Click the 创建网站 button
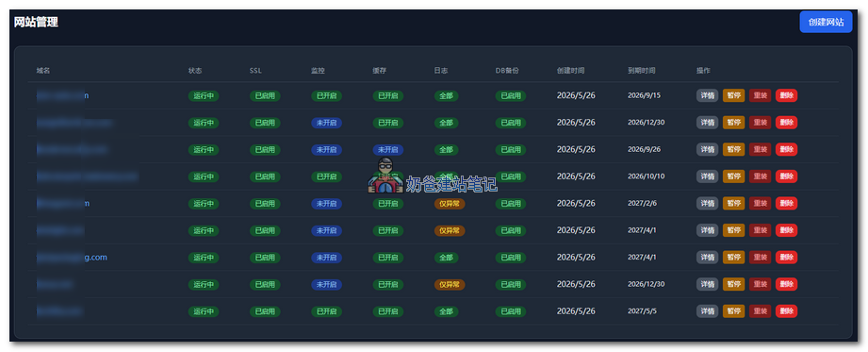868x352 pixels. (x=826, y=22)
